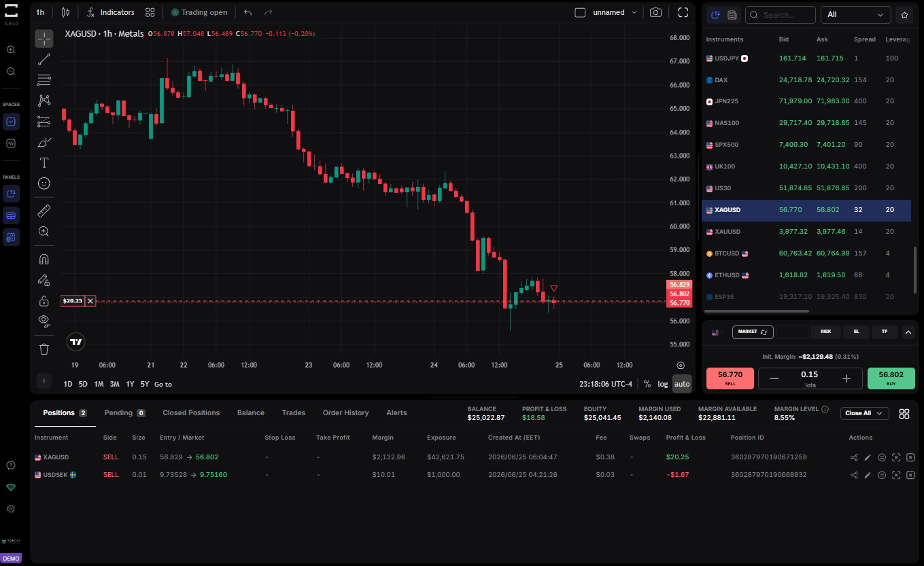Image resolution: width=924 pixels, height=566 pixels.
Task: Go to the Pending orders tab
Action: click(124, 412)
